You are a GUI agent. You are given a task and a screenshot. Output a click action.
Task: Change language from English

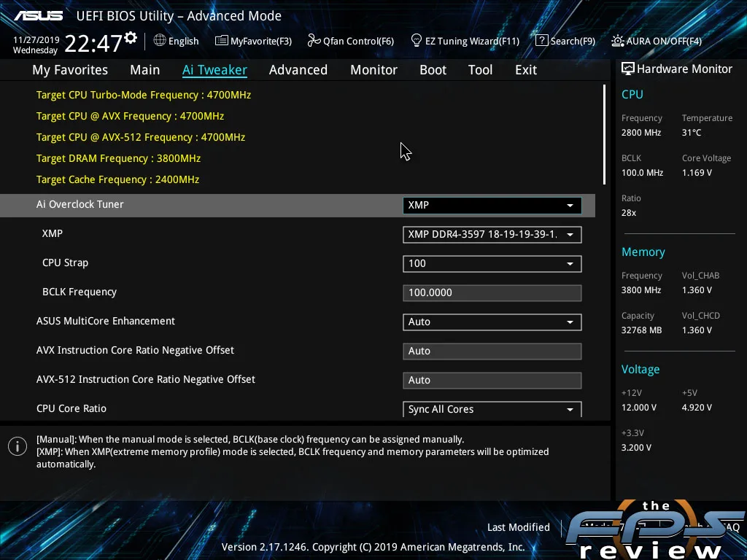(183, 41)
